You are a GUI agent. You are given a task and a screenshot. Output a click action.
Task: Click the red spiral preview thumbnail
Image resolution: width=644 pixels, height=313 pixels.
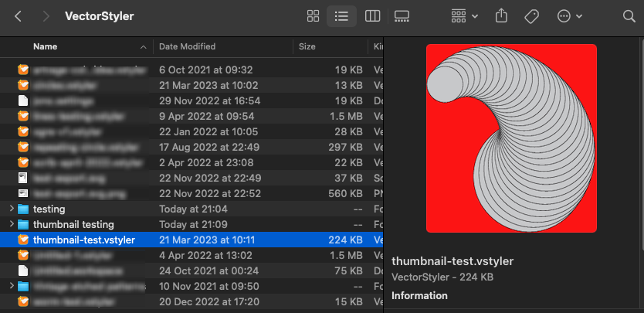click(x=511, y=138)
